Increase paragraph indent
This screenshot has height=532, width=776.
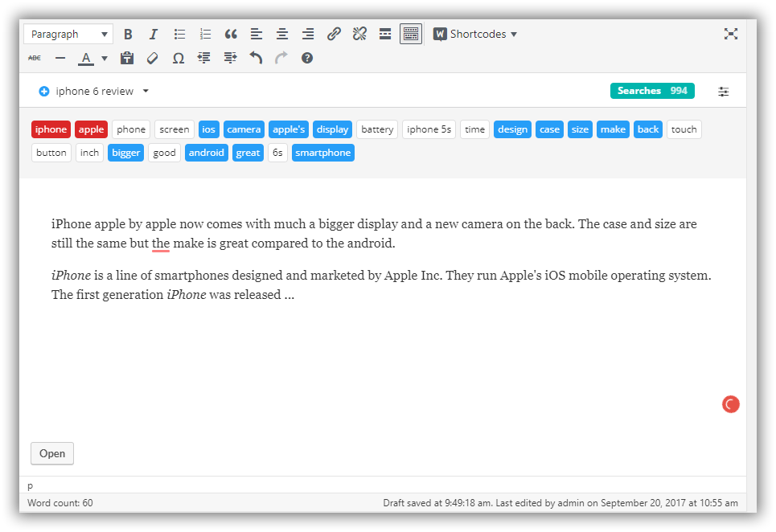pos(230,59)
